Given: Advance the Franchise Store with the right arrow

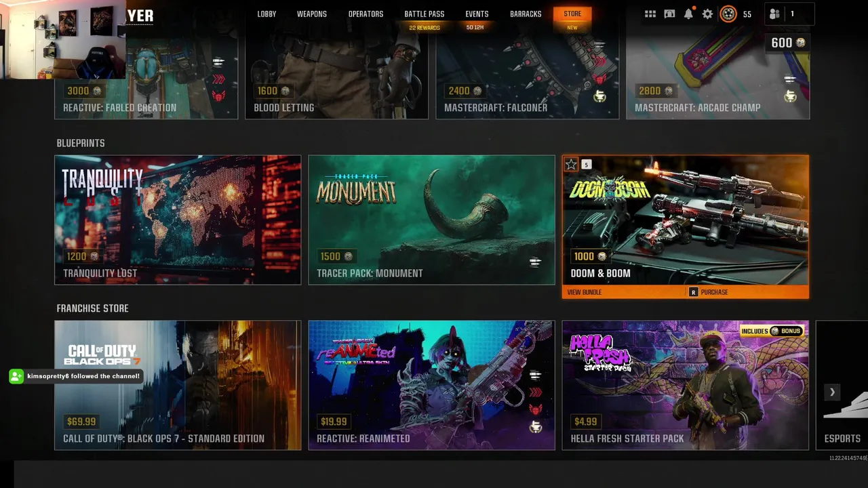Looking at the screenshot, I should click(x=832, y=392).
